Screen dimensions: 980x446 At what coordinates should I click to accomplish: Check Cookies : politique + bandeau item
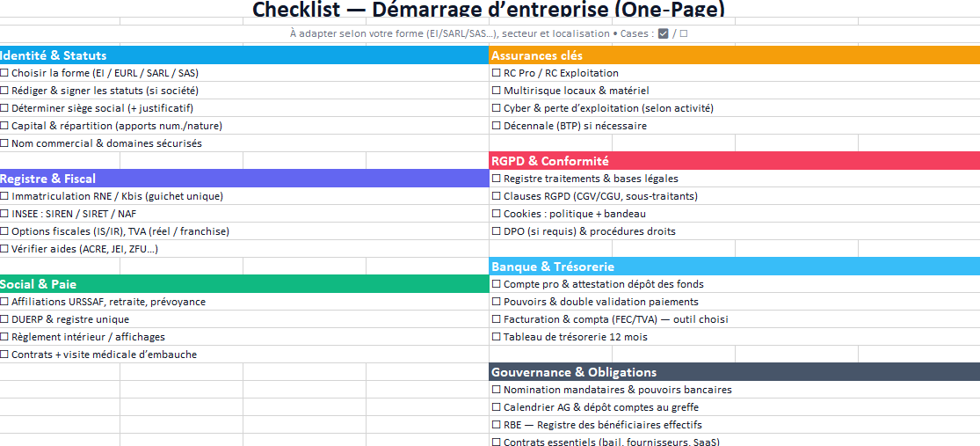tap(497, 214)
